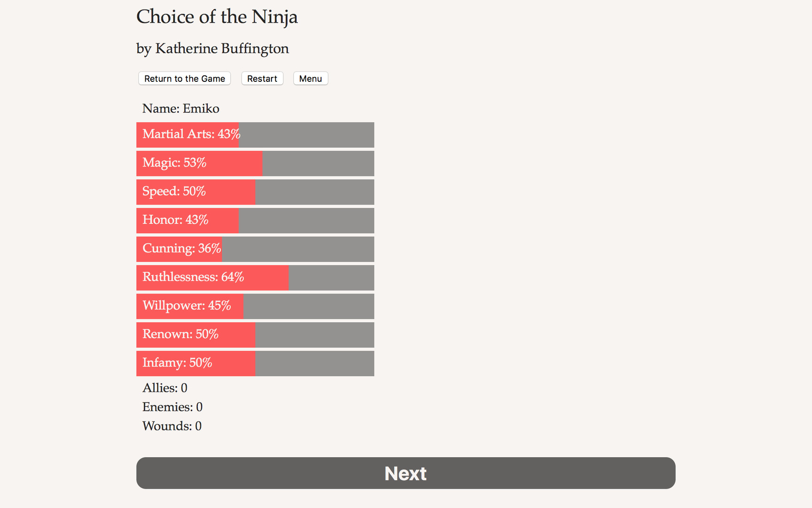The width and height of the screenshot is (812, 508).
Task: Select the Infamy percentage bar
Action: tap(255, 363)
